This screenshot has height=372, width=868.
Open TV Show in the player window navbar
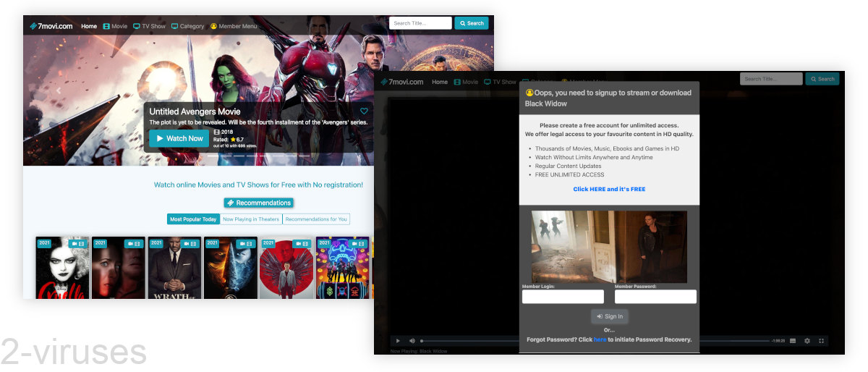click(x=500, y=82)
